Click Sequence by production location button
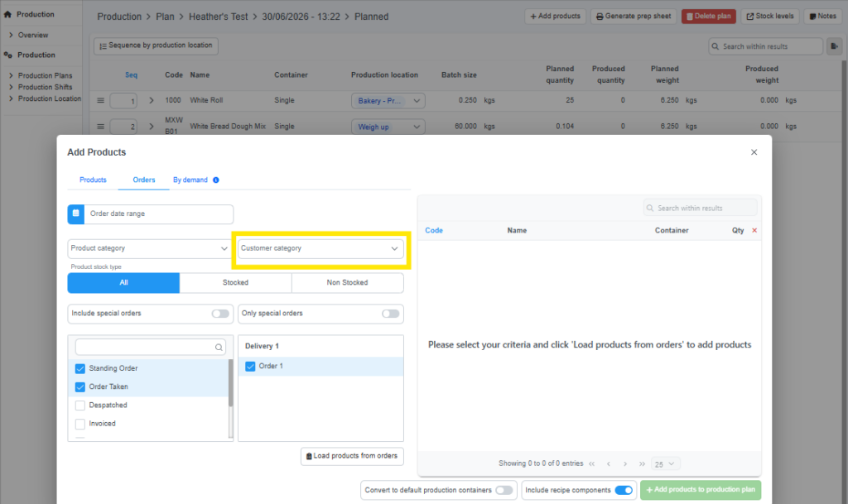The image size is (848, 504). pyautogui.click(x=157, y=46)
